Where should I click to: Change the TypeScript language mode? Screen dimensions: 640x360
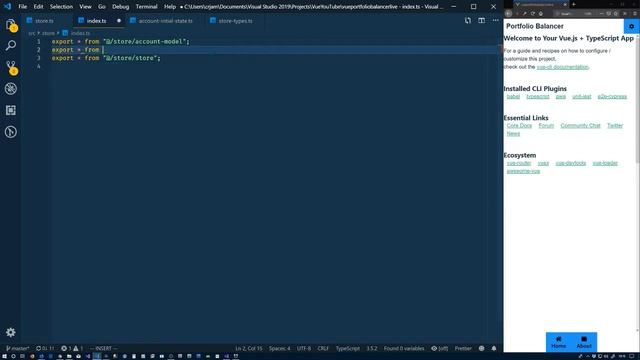pyautogui.click(x=348, y=348)
